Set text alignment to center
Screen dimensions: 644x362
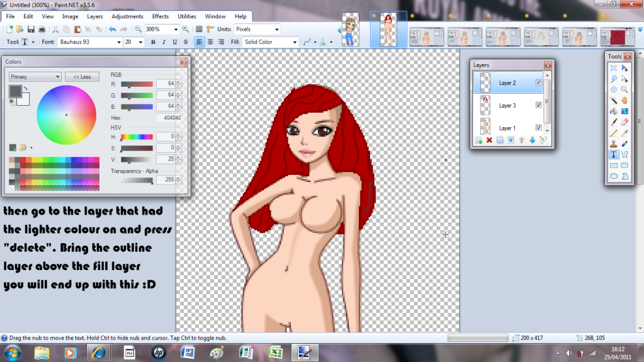[x=210, y=42]
